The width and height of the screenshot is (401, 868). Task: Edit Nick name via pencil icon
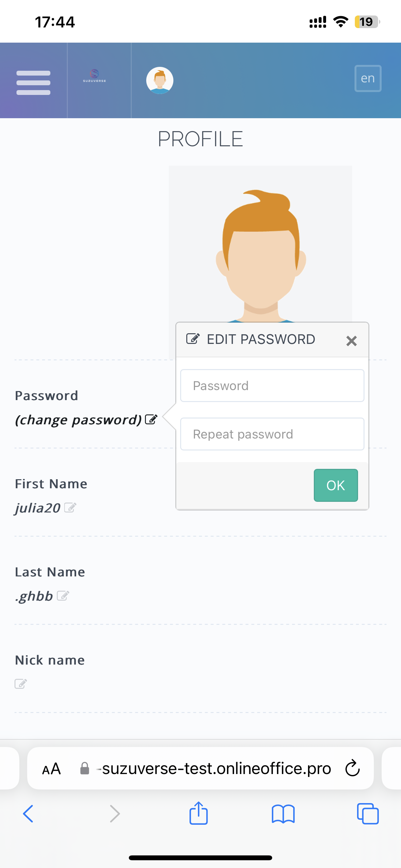21,684
